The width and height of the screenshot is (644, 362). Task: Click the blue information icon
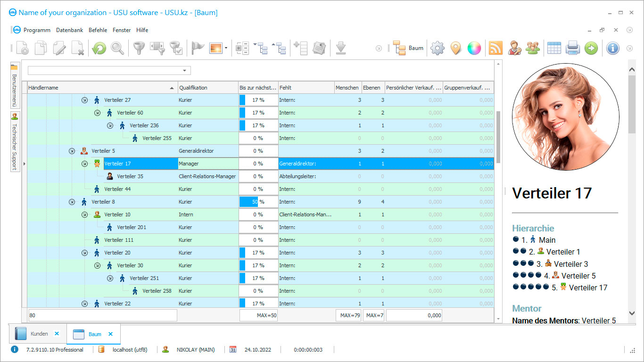point(612,48)
